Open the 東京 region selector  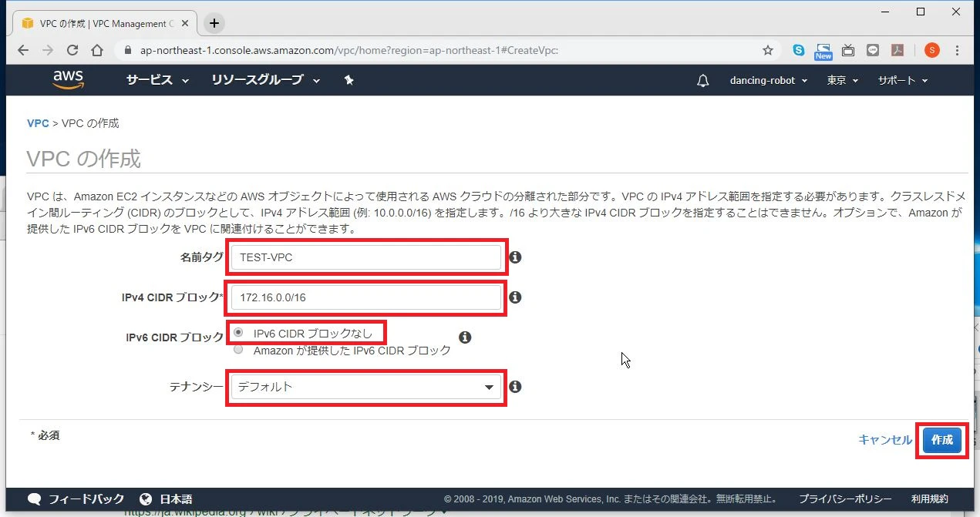[x=843, y=80]
